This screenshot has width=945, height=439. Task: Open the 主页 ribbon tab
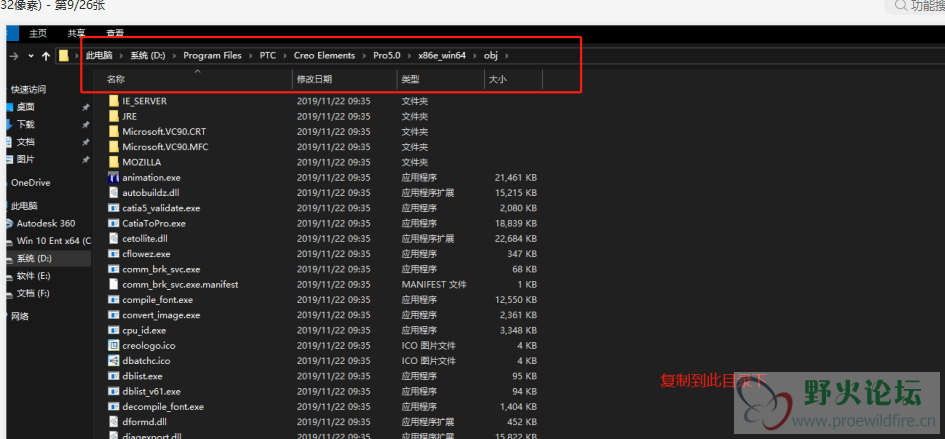coord(38,34)
